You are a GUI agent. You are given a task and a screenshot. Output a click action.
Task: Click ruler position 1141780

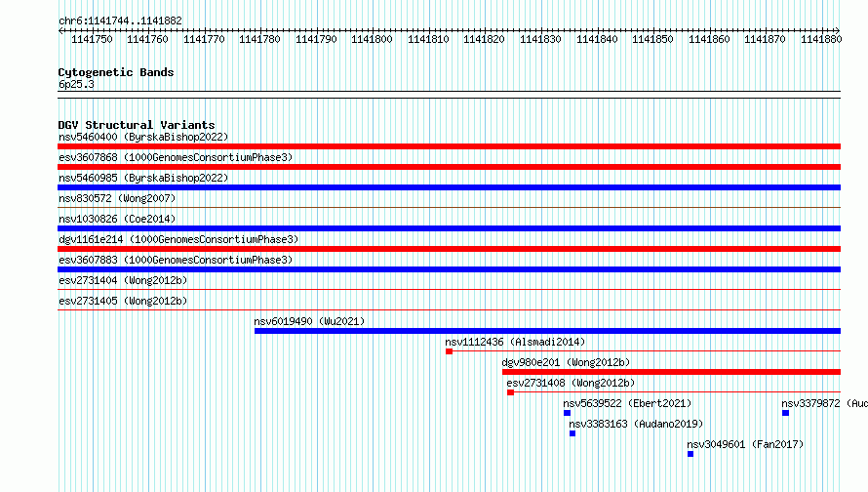coord(259,39)
